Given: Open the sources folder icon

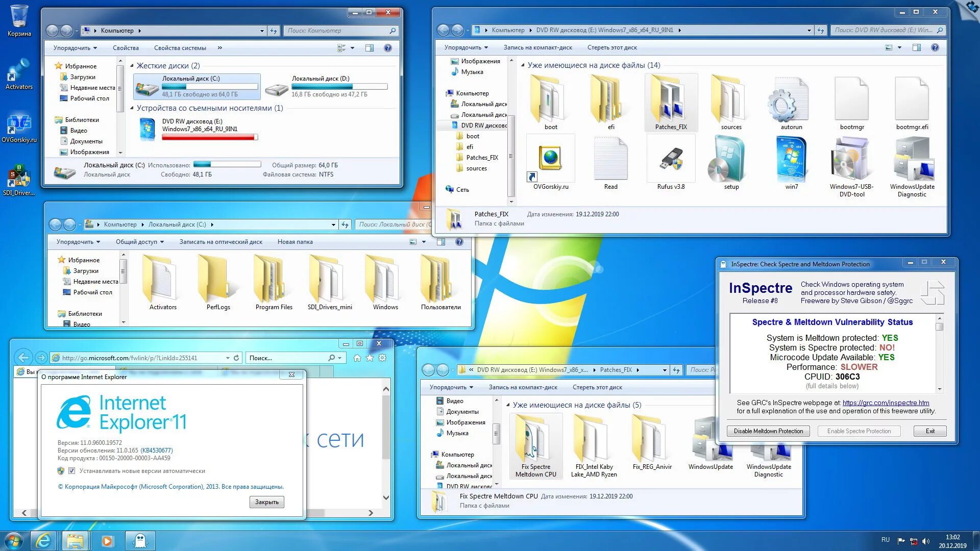Looking at the screenshot, I should [731, 102].
